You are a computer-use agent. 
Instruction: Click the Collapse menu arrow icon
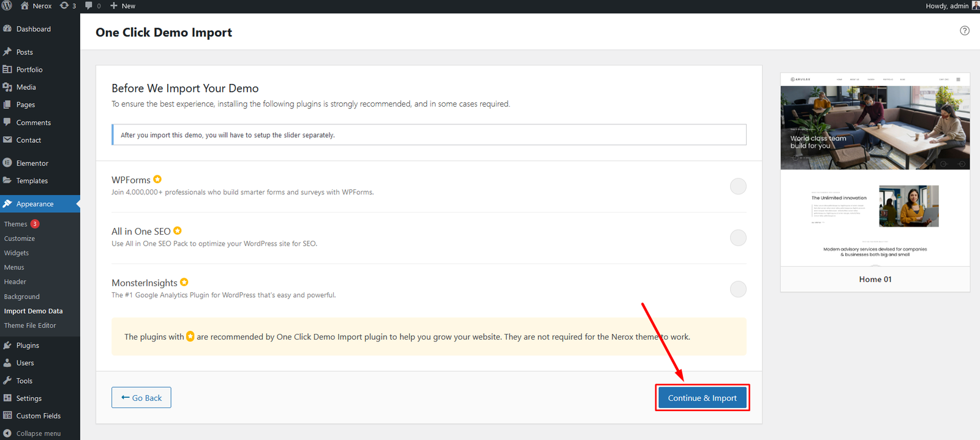point(7,433)
